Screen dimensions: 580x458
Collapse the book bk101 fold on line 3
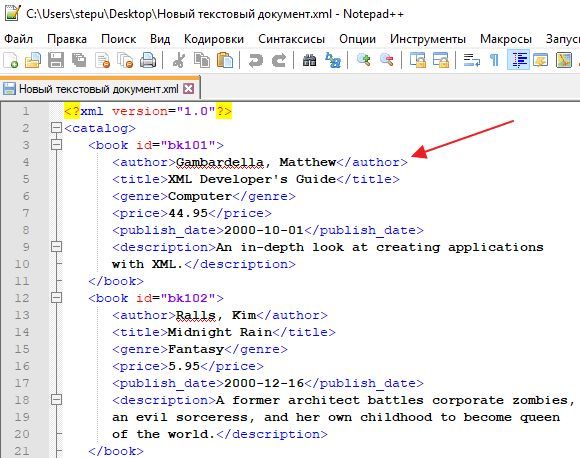click(56, 145)
